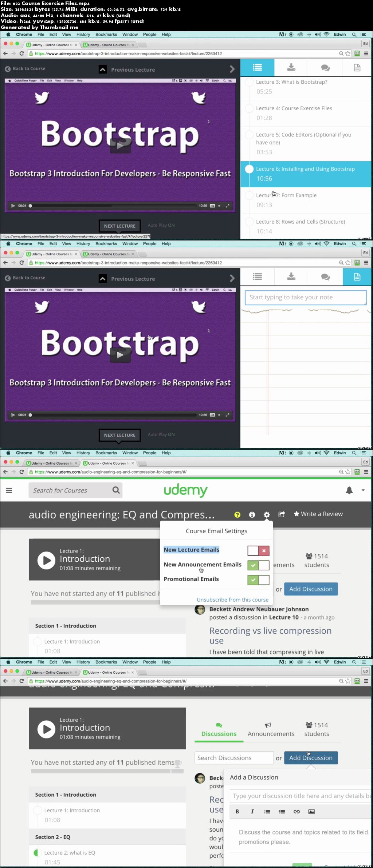
Task: Switch to the Discussions tab
Action: coord(219,730)
